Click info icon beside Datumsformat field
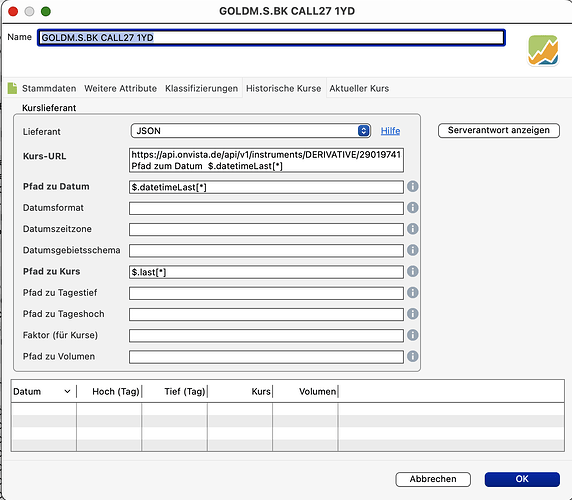 tap(413, 208)
